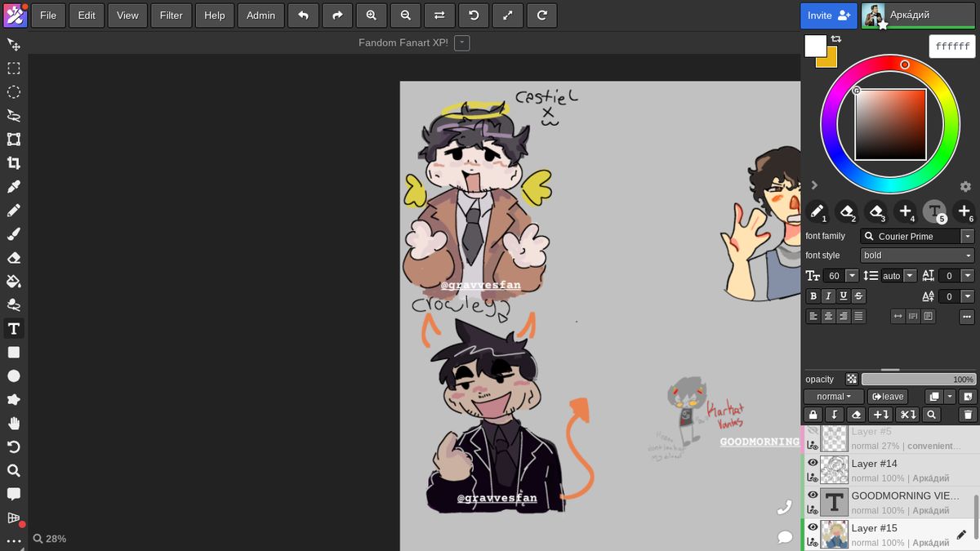Click the Zoom Out button in top bar

click(406, 15)
